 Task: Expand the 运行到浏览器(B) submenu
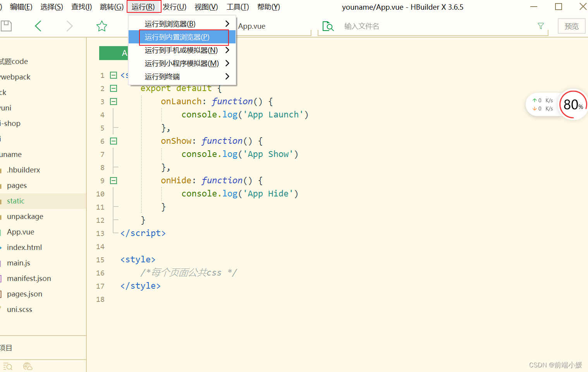[x=182, y=24]
